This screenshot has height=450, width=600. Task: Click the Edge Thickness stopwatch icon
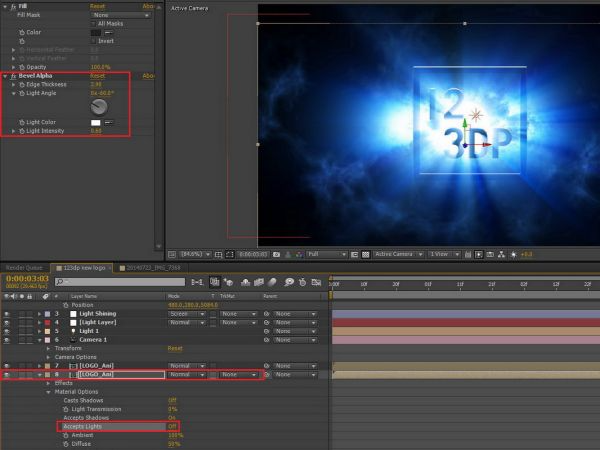(22, 85)
